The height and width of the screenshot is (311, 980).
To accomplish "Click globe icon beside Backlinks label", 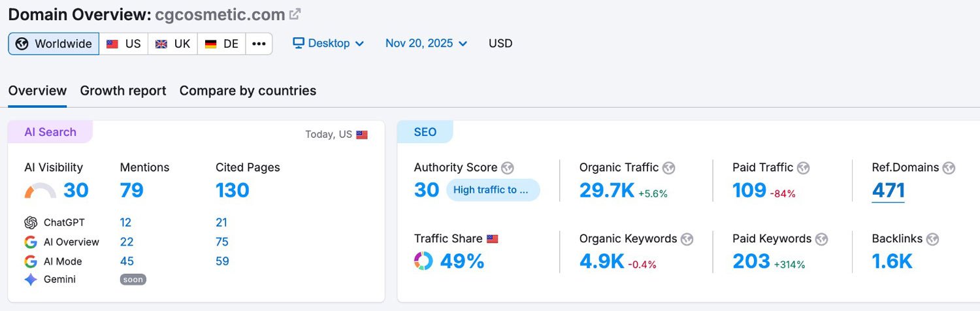I will pos(932,239).
